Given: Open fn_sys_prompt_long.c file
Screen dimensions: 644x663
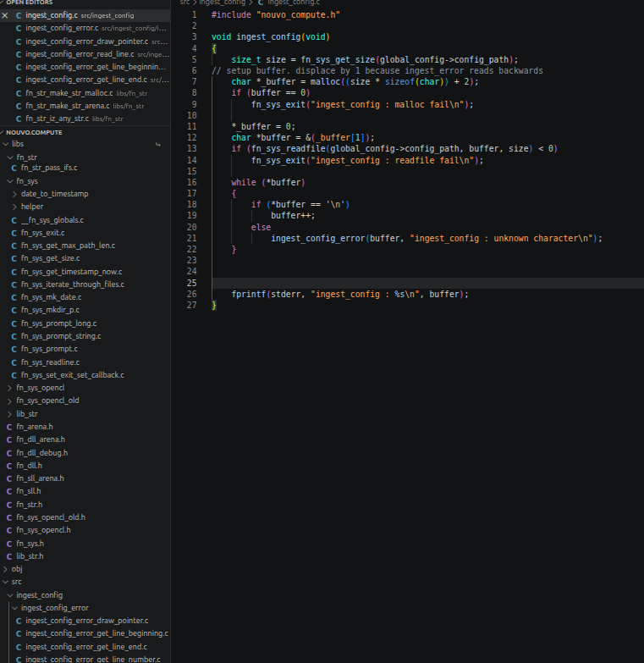Looking at the screenshot, I should coord(58,323).
